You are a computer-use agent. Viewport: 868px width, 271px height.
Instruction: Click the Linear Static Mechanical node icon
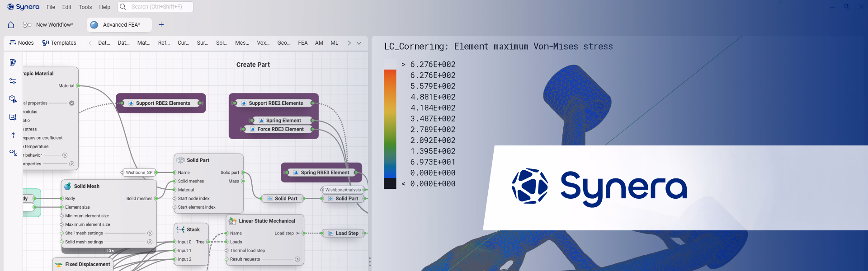pos(232,221)
